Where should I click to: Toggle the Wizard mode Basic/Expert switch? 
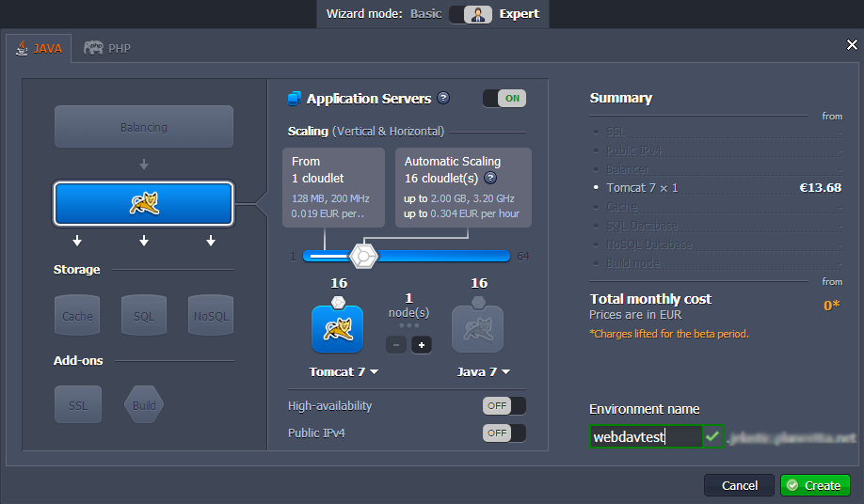(x=471, y=14)
